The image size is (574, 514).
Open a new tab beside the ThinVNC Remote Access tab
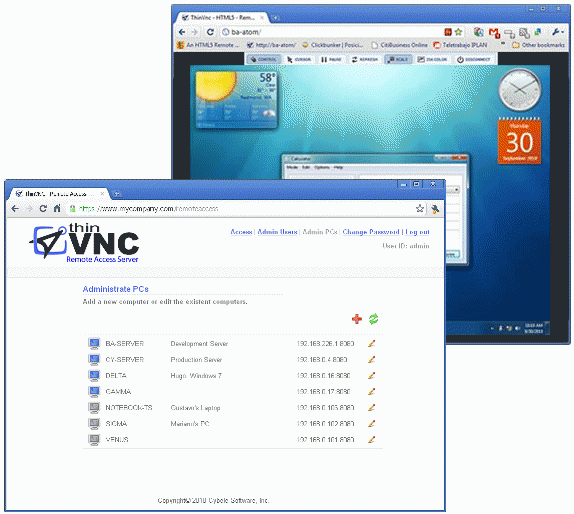(x=117, y=194)
